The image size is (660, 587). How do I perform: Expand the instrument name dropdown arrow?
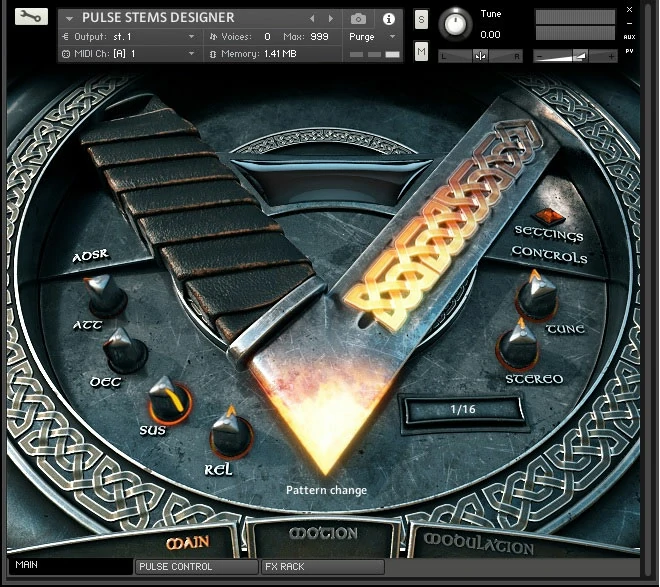[x=69, y=18]
